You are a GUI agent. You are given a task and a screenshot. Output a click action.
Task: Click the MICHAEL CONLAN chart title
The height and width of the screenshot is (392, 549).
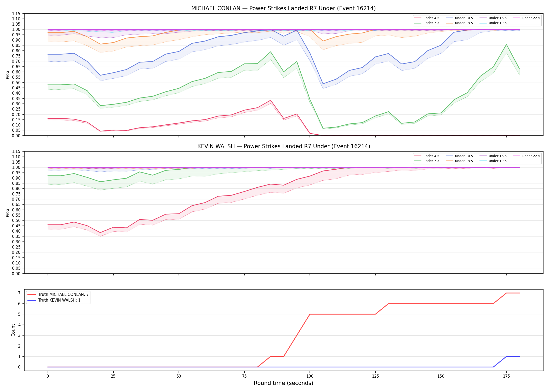coord(283,8)
